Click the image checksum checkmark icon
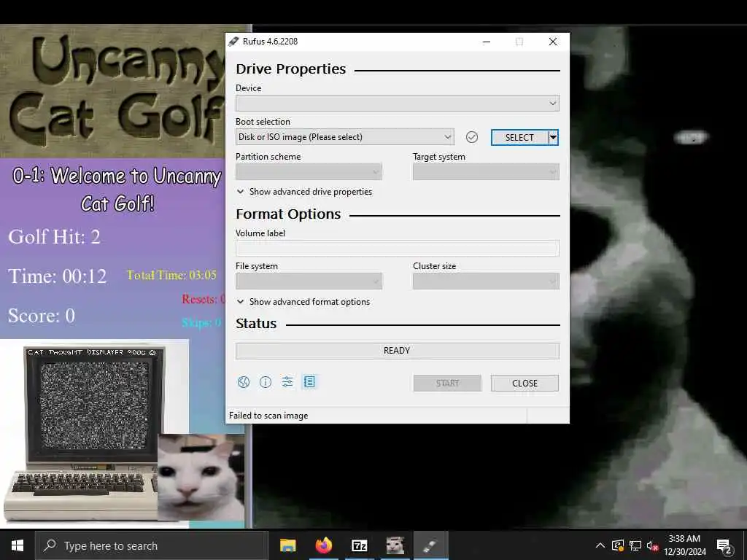Image resolution: width=747 pixels, height=560 pixels. click(472, 137)
